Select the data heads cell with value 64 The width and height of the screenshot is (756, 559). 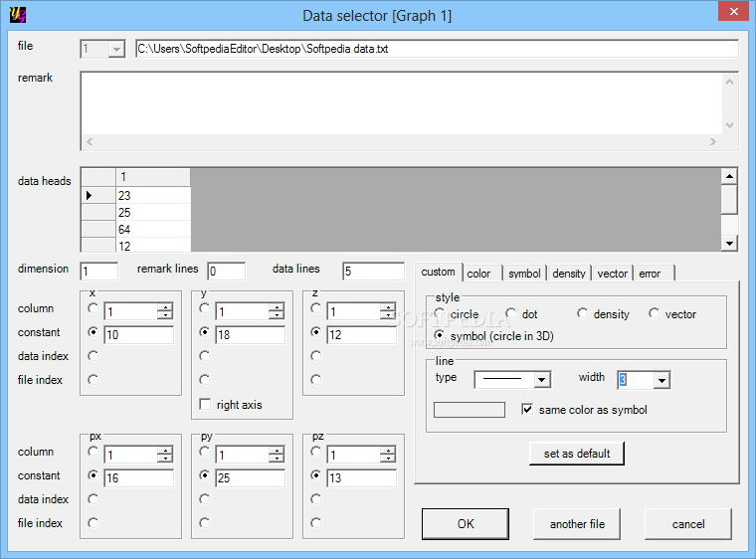point(153,229)
